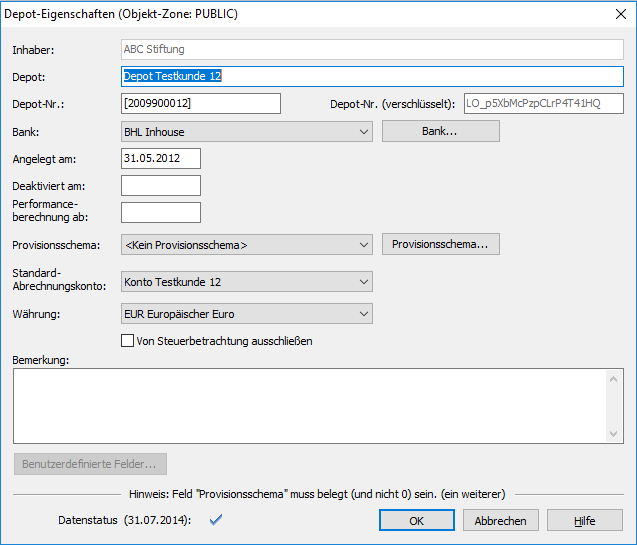Select the Depot-Nr. input field

pyautogui.click(x=200, y=104)
